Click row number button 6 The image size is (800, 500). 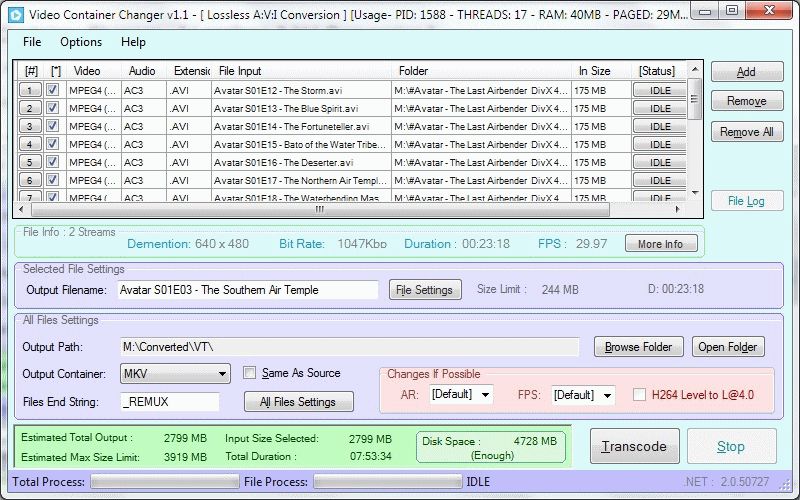coord(30,180)
